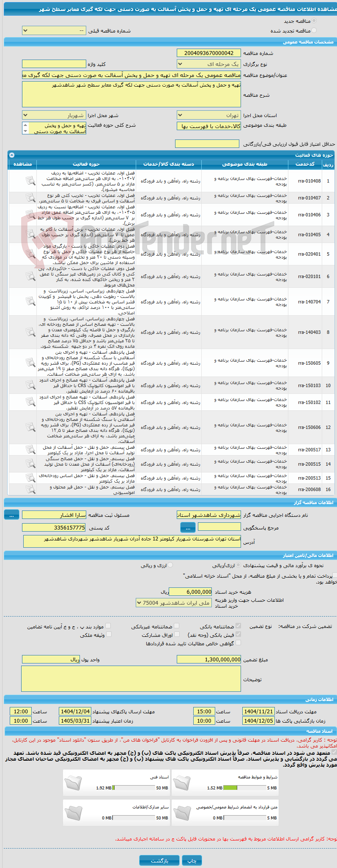Open folder icon for متن قرارداد documents
This screenshot has height=868, width=337.
pyautogui.click(x=182, y=813)
